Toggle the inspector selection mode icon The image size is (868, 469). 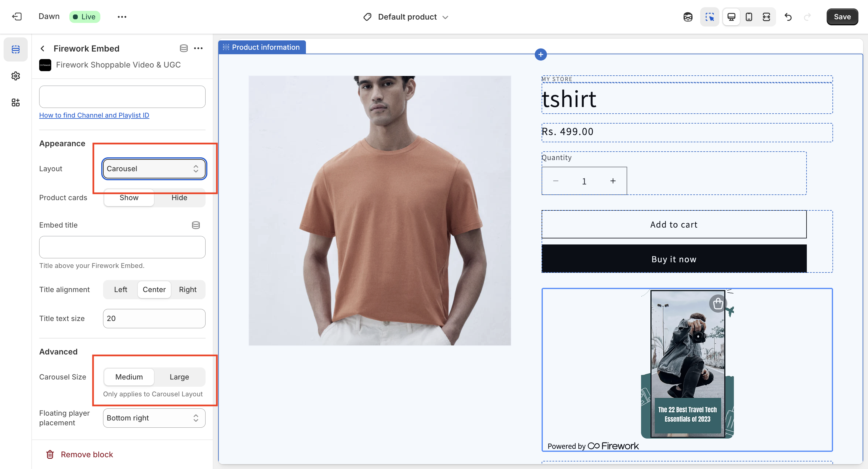click(710, 17)
